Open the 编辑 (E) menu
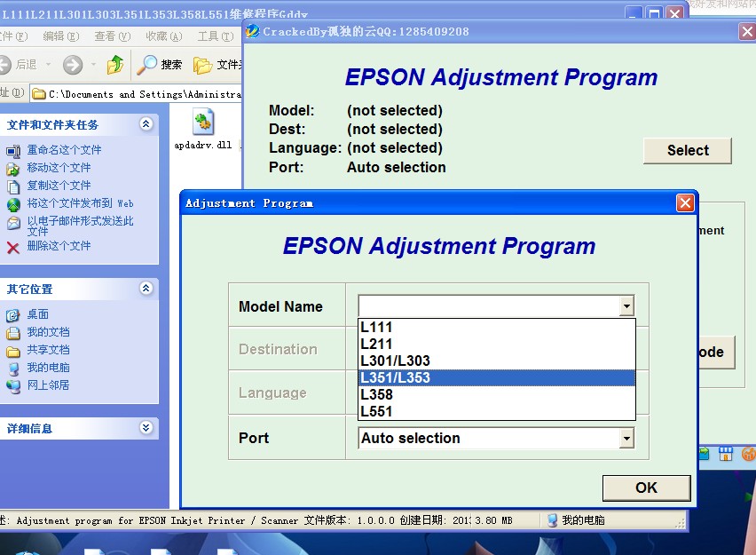Viewport: 756px width, 555px height. [x=60, y=36]
